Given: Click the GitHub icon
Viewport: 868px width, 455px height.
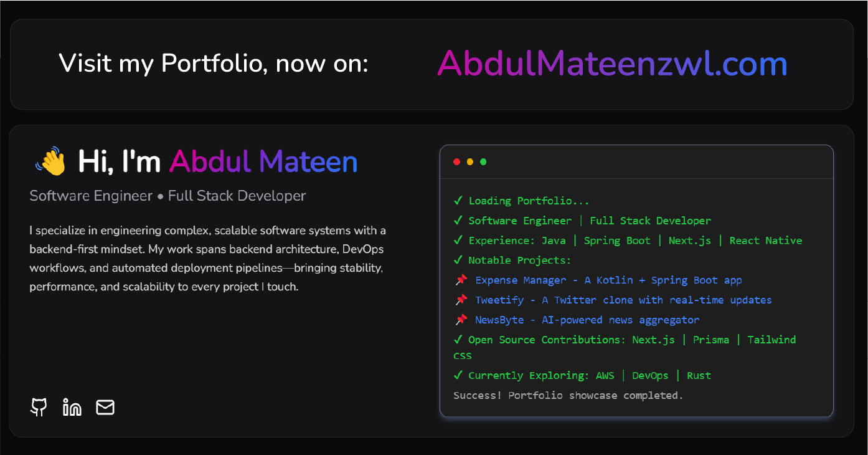Looking at the screenshot, I should [38, 407].
